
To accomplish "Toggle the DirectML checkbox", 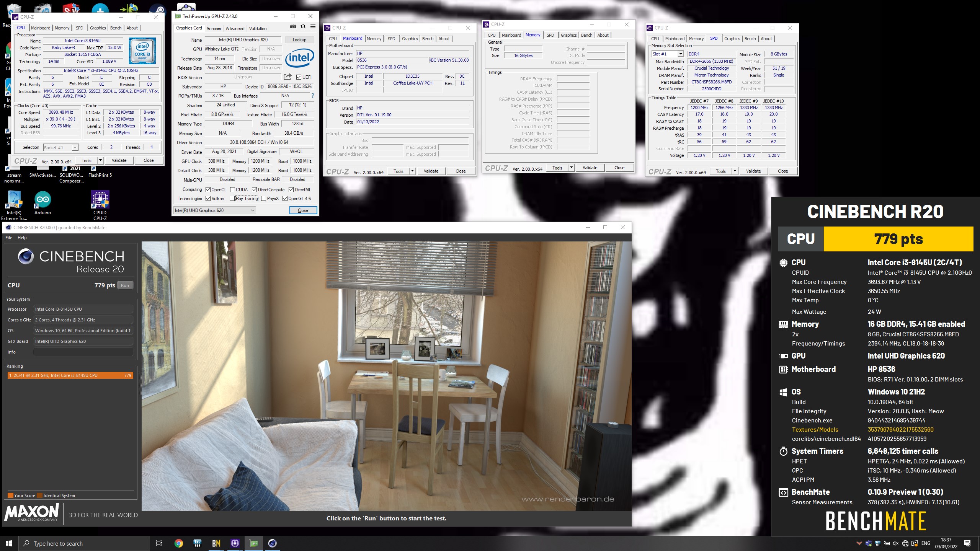I will point(291,190).
